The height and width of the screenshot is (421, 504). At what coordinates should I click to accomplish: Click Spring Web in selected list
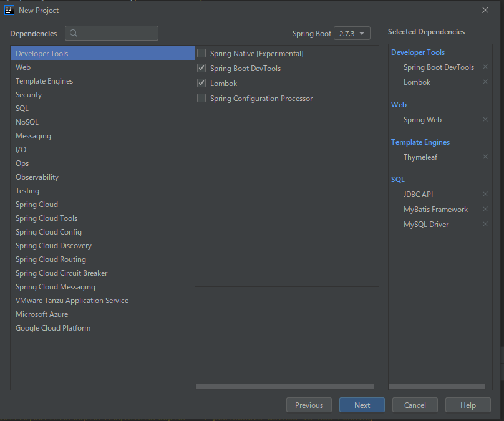coord(422,120)
